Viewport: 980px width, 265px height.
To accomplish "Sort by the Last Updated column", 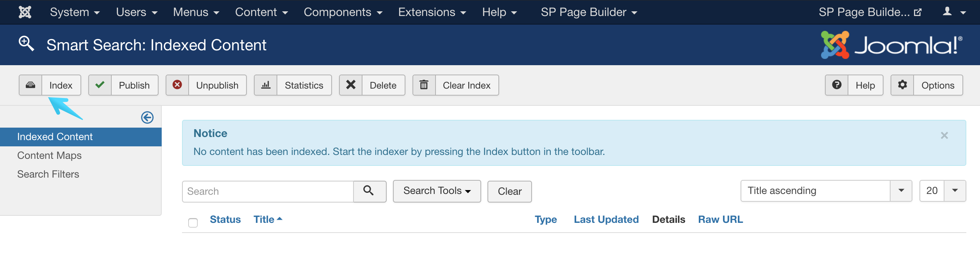I will (606, 219).
